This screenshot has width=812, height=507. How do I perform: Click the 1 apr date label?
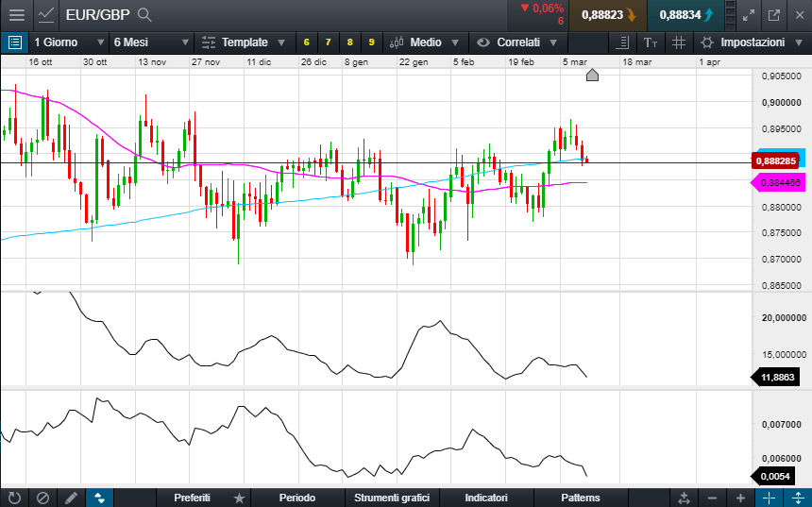point(709,62)
